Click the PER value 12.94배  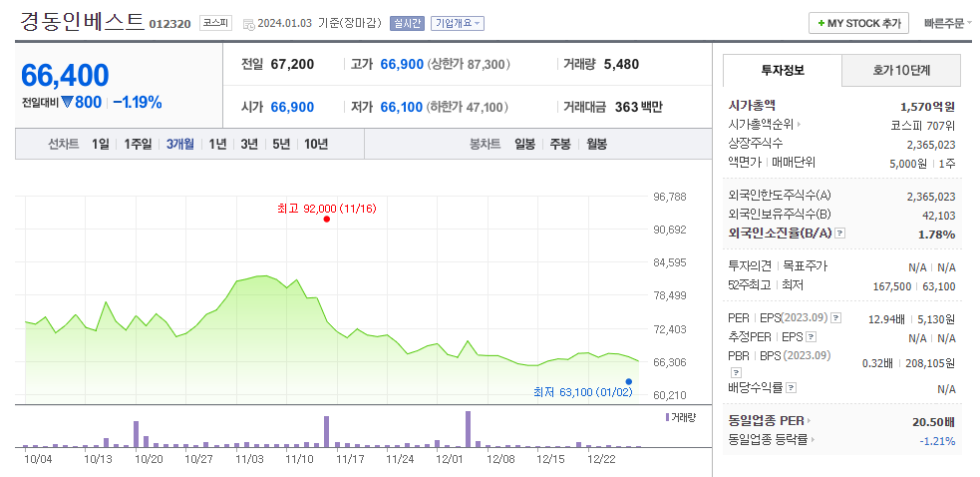(x=887, y=319)
